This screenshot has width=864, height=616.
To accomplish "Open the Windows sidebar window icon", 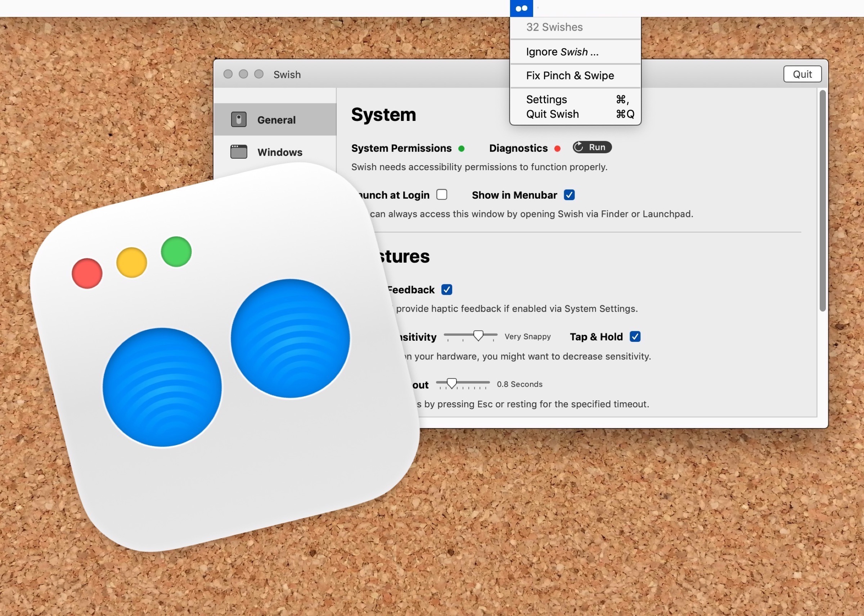I will click(x=239, y=152).
